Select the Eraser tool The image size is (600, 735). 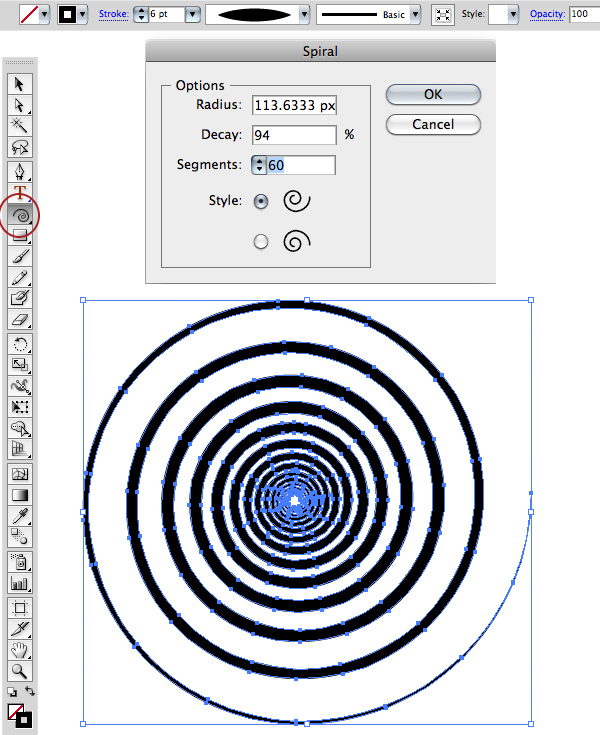[20, 320]
